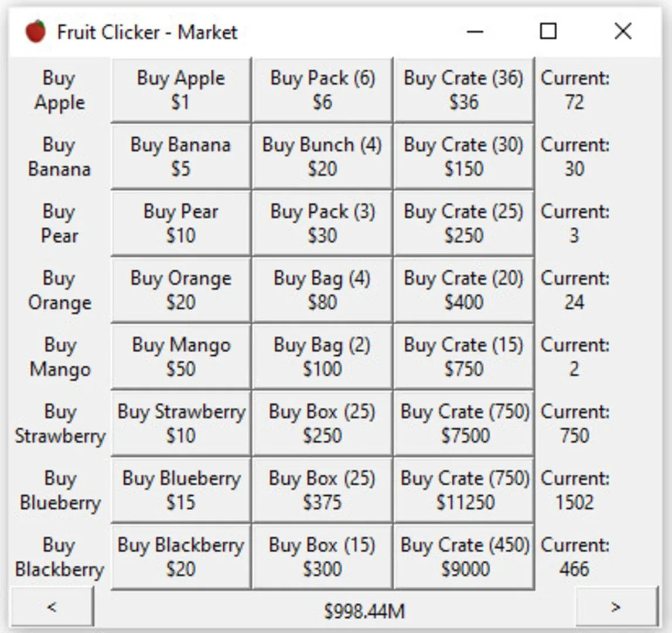Image resolution: width=672 pixels, height=633 pixels.
Task: Buy Crate (25) of pears for $250
Action: click(463, 223)
